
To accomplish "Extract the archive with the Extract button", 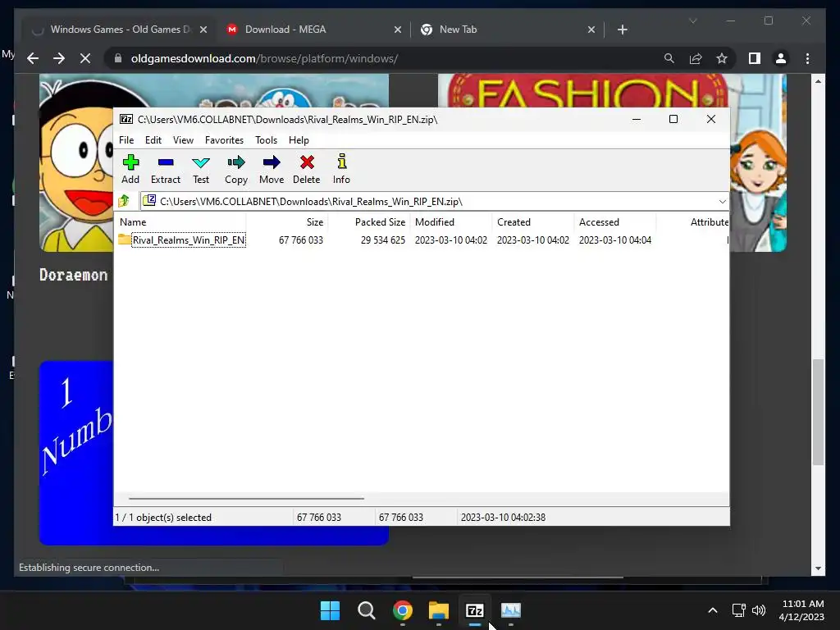I will (x=166, y=169).
